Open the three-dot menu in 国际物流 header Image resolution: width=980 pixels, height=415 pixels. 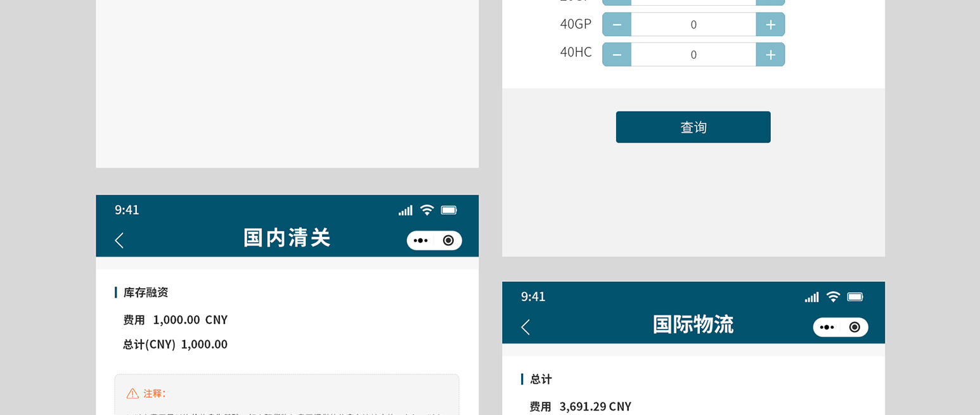click(827, 328)
